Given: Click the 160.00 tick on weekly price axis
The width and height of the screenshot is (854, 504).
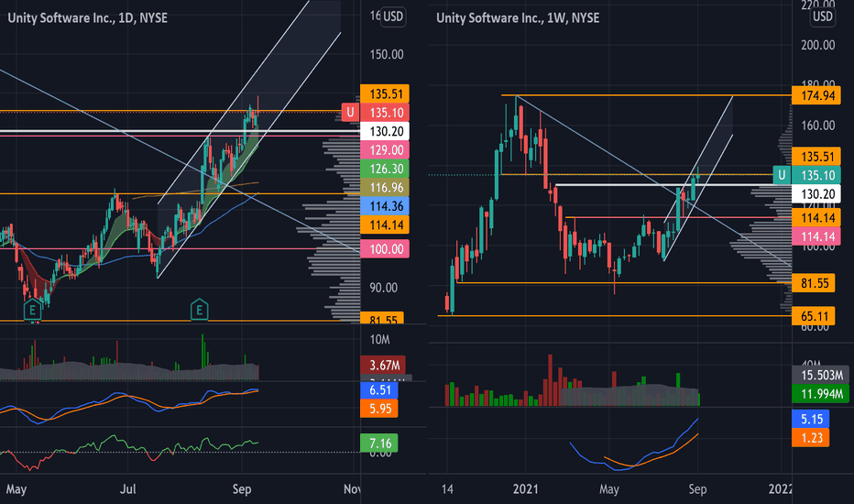Looking at the screenshot, I should click(x=818, y=126).
